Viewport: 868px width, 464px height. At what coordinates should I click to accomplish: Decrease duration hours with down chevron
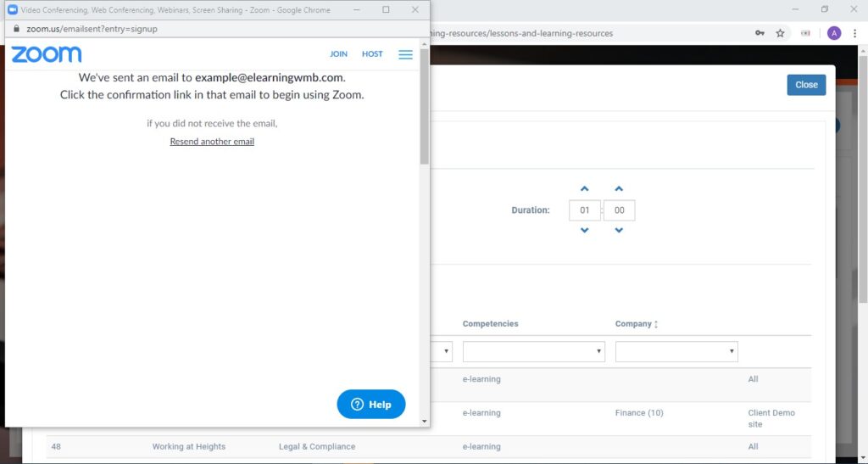[x=585, y=231]
